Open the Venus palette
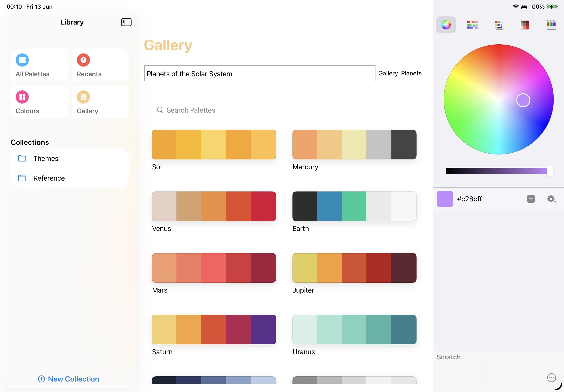 pyautogui.click(x=214, y=206)
